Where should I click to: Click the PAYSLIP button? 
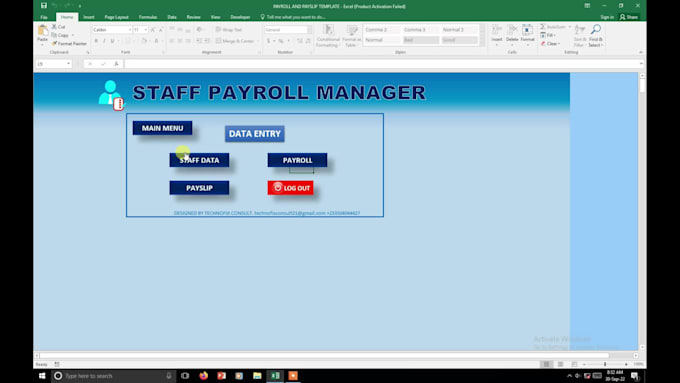coord(199,188)
